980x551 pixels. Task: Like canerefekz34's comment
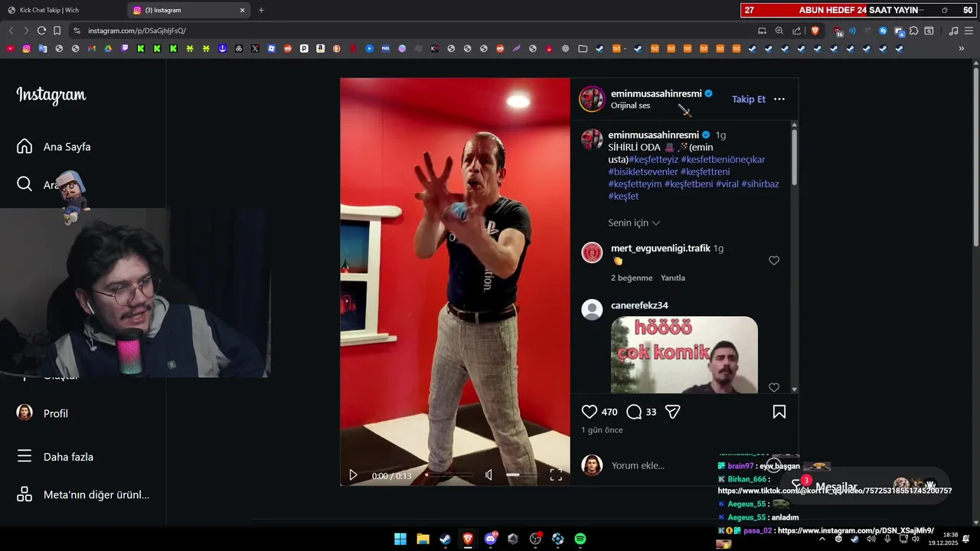(774, 388)
